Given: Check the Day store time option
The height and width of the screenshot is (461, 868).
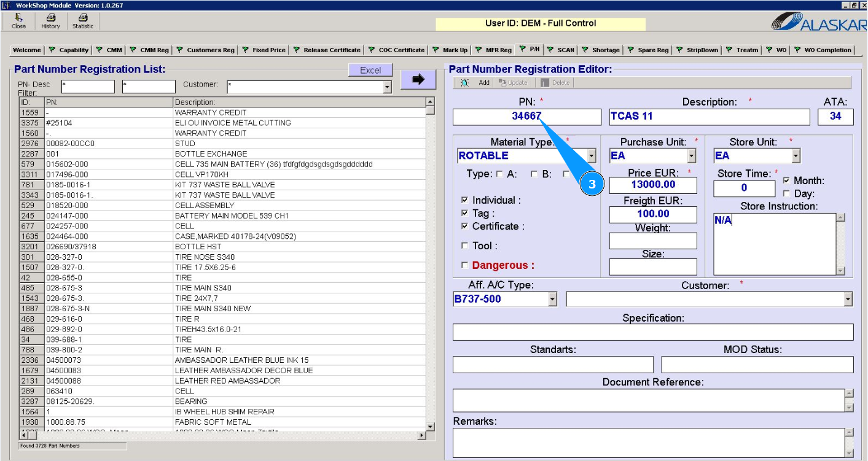Looking at the screenshot, I should tap(786, 194).
